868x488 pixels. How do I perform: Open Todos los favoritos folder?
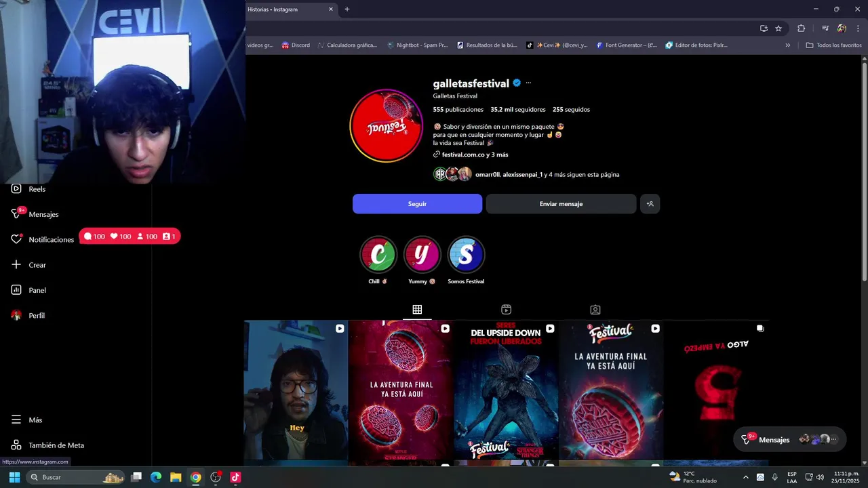(x=833, y=45)
